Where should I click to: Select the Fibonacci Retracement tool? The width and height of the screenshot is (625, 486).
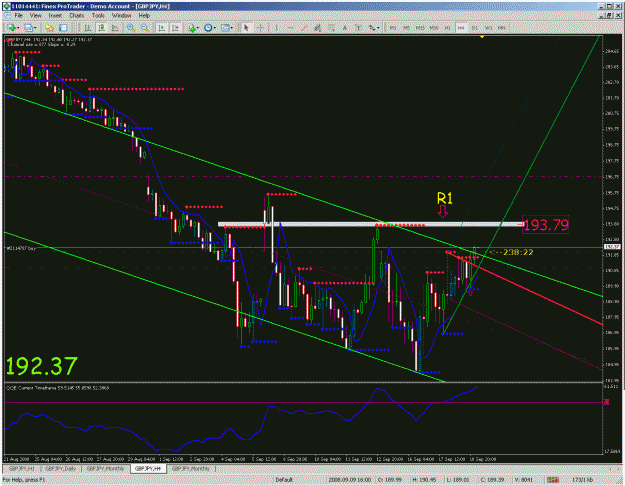point(331,28)
